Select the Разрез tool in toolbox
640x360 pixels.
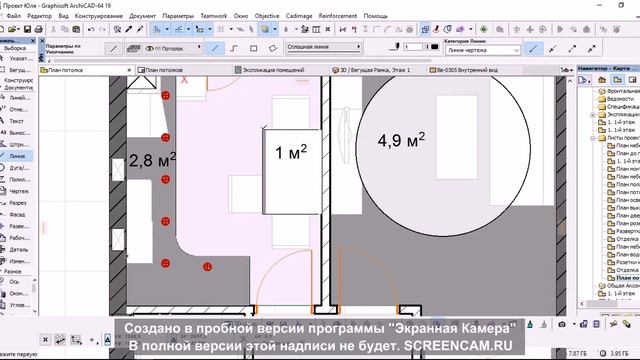tap(16, 203)
